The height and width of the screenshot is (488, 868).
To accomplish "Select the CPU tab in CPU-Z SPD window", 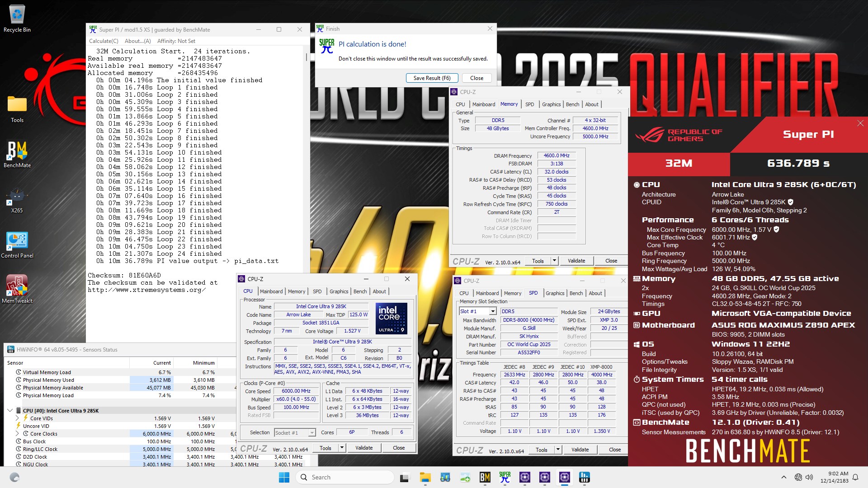I will click(x=464, y=293).
